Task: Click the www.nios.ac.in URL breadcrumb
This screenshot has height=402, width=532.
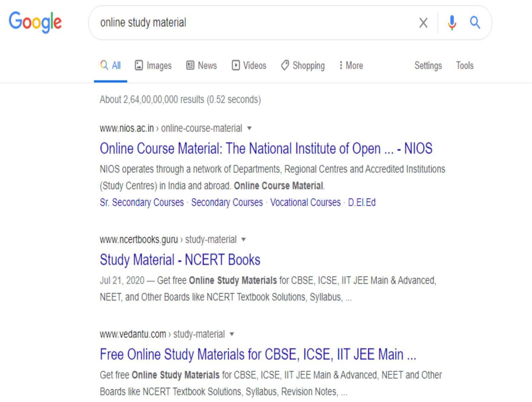Action: [171, 128]
